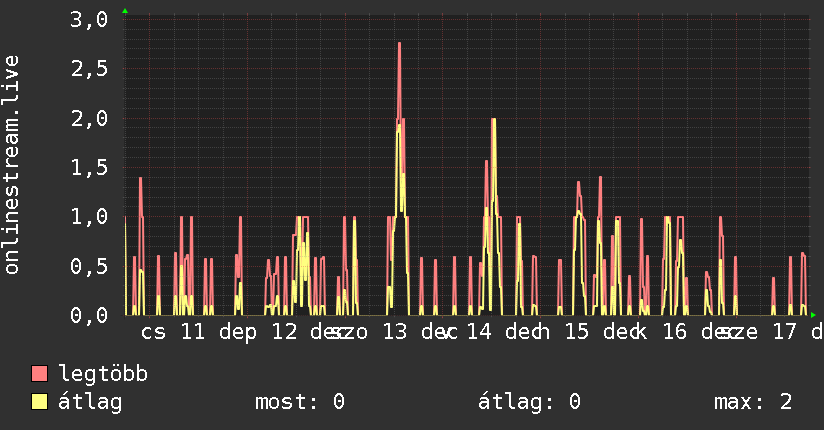Click the 'max: 2' value
The image size is (824, 430).
[x=753, y=402]
